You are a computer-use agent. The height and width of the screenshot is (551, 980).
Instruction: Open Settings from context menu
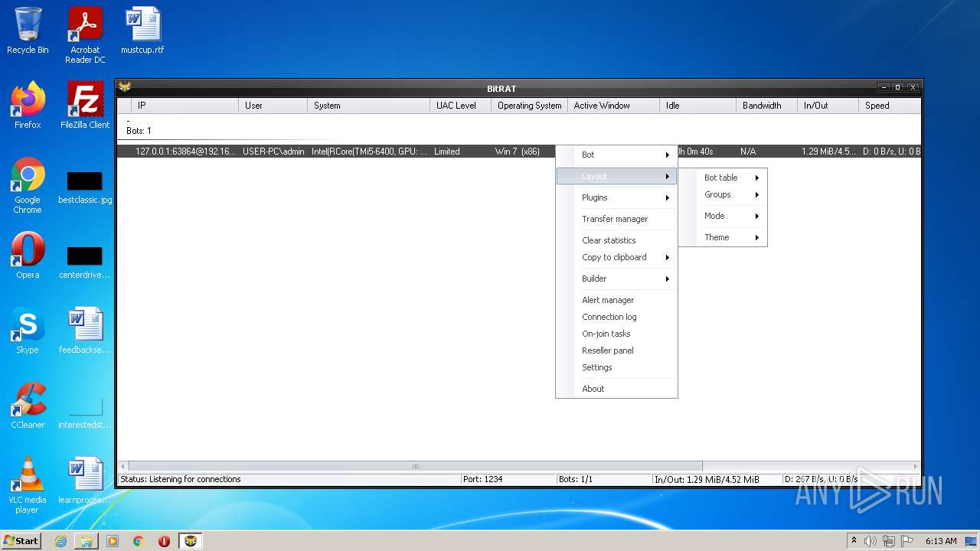click(617, 367)
